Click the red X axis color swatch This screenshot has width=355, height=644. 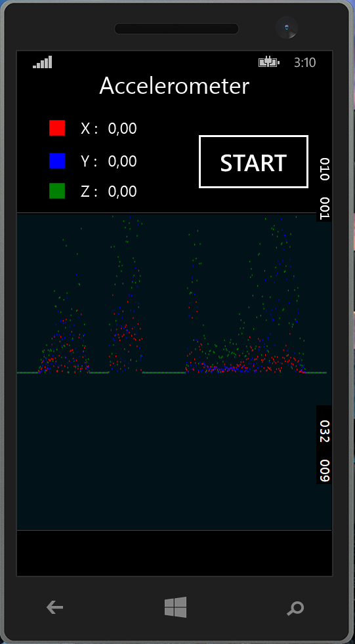point(57,128)
